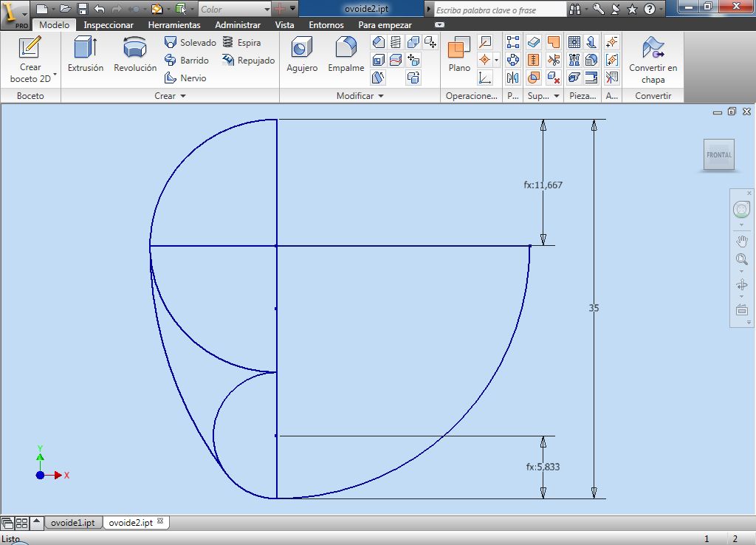Click the search keyword input field
Viewport: 756px width, 545px height.
(500, 10)
